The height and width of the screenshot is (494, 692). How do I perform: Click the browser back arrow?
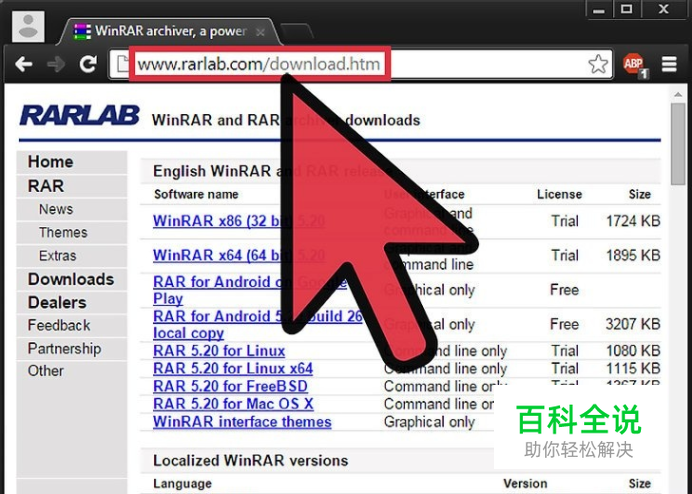[x=23, y=64]
